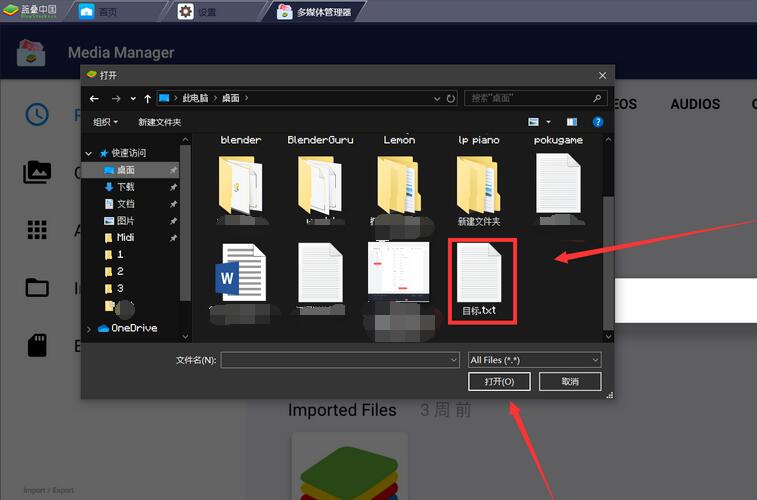Switch to the 首页 tab
Image resolution: width=757 pixels, height=500 pixels.
pyautogui.click(x=105, y=12)
